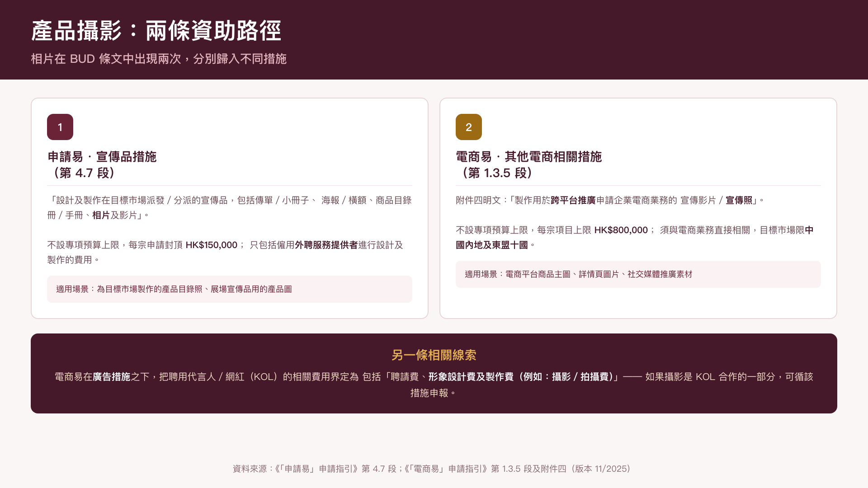Click the quoted paragraph starting 設計及製作在目標市場
868x488 pixels.
point(230,208)
